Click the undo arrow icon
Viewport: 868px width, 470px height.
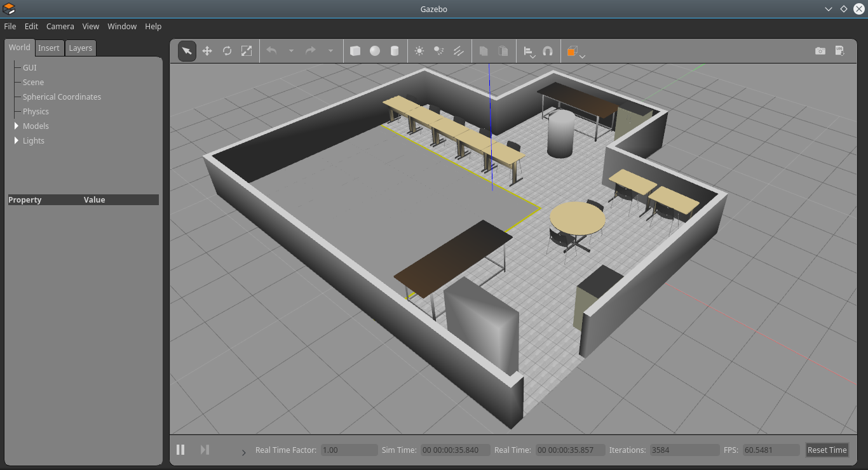coord(271,51)
